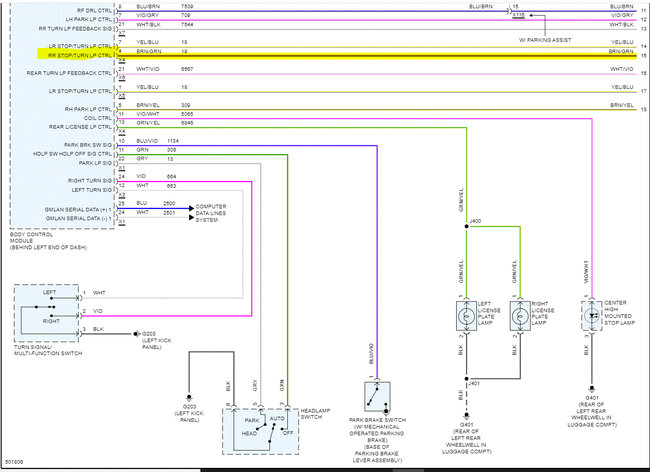The width and height of the screenshot is (650, 472).
Task: Click the RIGHT contact label in the turn signal switch
Action: click(x=51, y=321)
